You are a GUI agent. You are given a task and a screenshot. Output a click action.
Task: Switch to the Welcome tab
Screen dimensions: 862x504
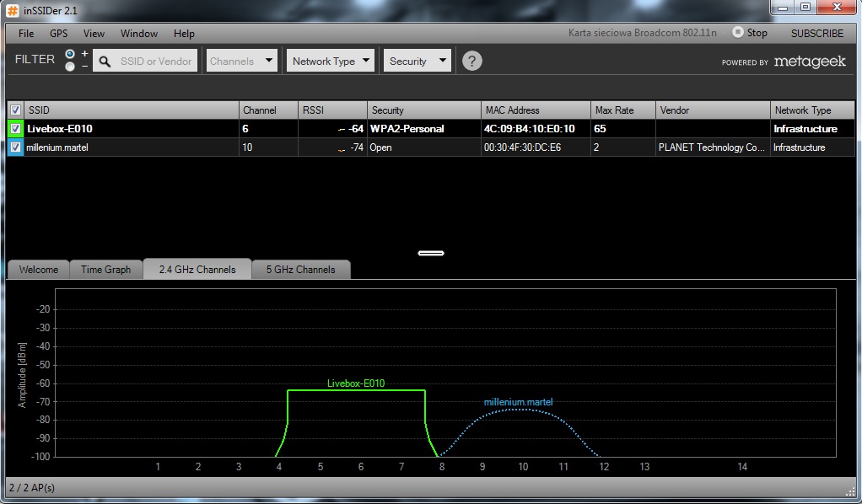pos(39,270)
